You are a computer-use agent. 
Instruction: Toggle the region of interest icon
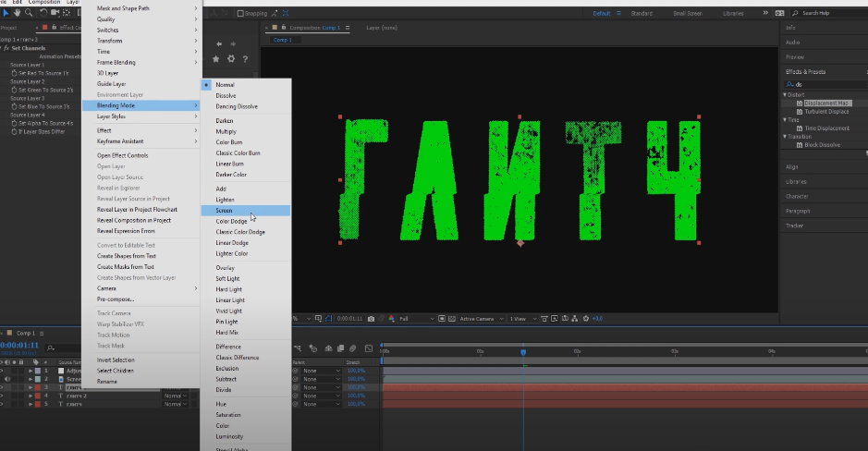point(442,319)
